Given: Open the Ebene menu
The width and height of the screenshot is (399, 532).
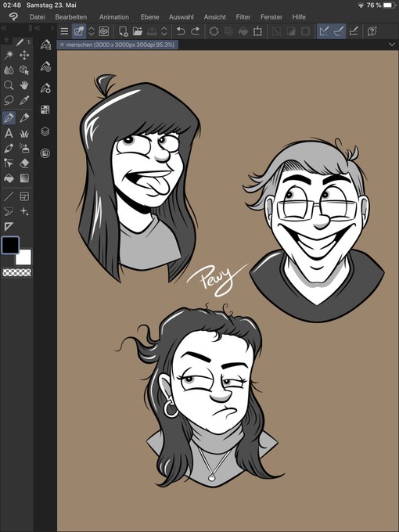Looking at the screenshot, I should [149, 17].
